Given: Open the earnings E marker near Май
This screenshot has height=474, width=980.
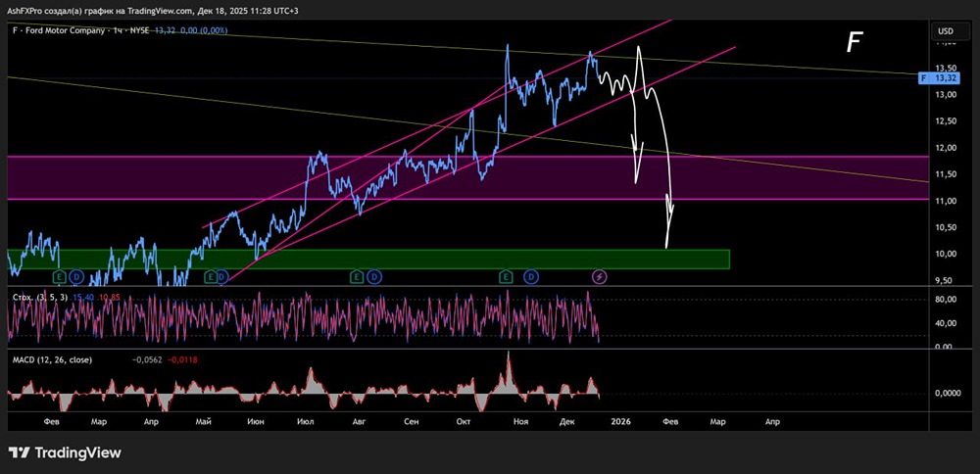Looking at the screenshot, I should 212,276.
